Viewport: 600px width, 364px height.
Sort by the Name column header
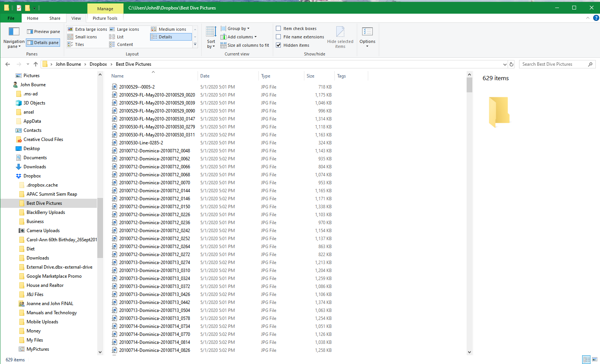pos(154,76)
